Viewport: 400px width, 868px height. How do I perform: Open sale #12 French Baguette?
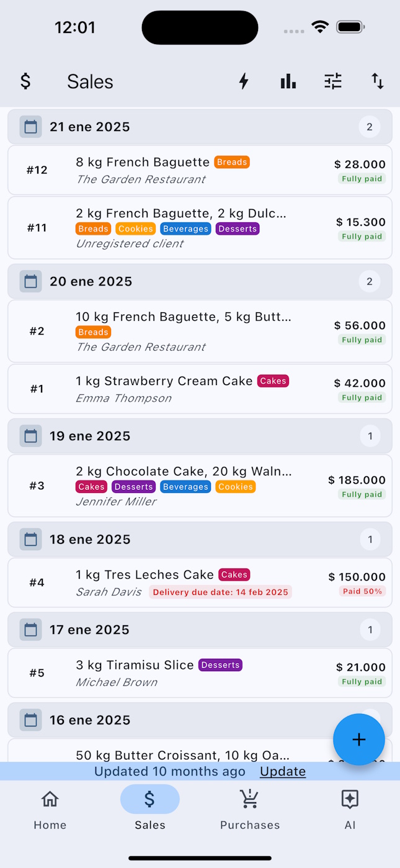click(200, 170)
